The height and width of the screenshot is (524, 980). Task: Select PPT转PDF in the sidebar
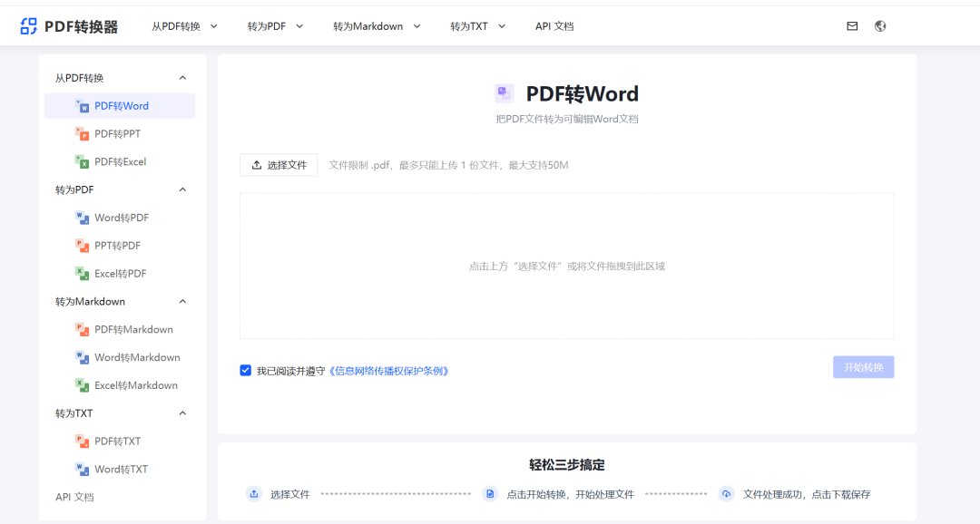pyautogui.click(x=118, y=245)
